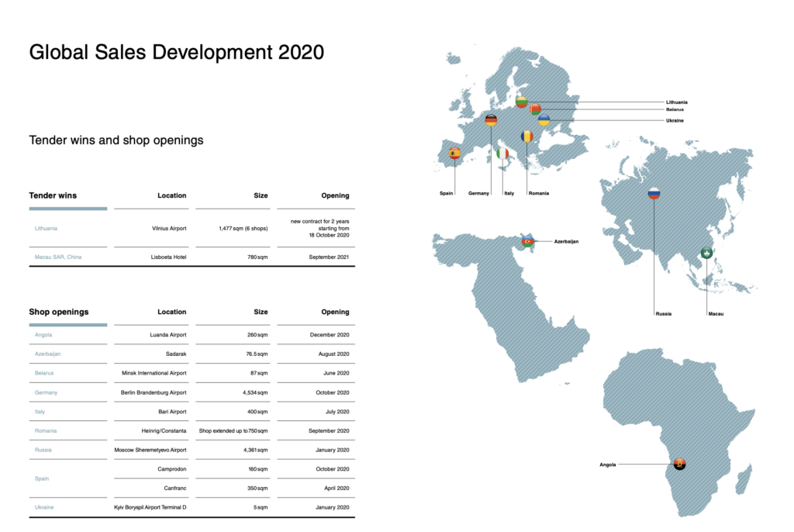Screen dimensions: 794x532
Task: Click Macau SAR, China in Tender wins table
Action: tap(57, 257)
